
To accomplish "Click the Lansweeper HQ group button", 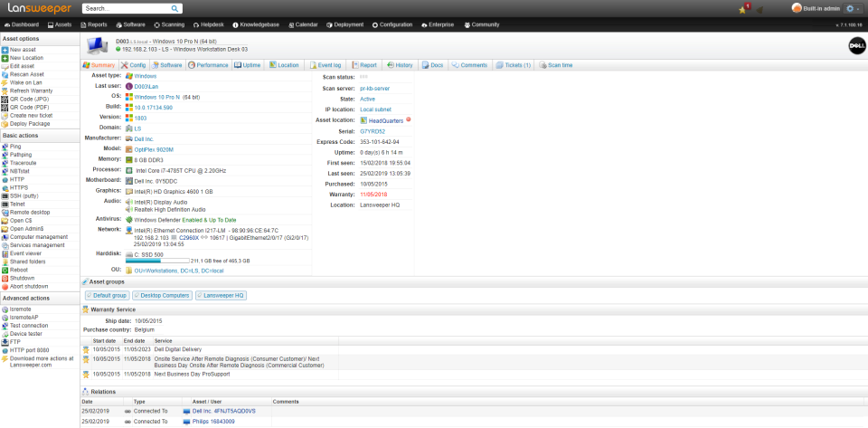I will 221,296.
